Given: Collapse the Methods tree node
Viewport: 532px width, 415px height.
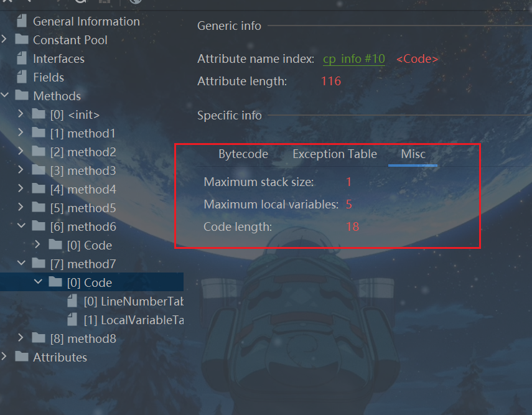Looking at the screenshot, I should 4,96.
